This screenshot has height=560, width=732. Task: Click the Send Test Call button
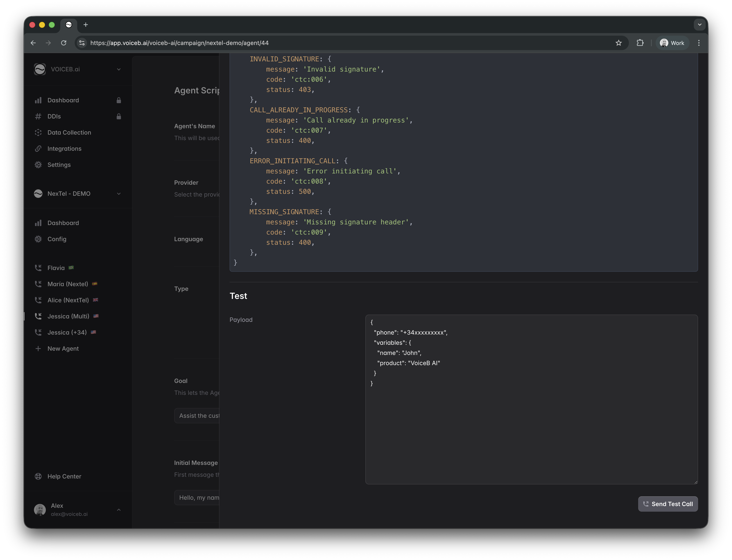(x=668, y=504)
